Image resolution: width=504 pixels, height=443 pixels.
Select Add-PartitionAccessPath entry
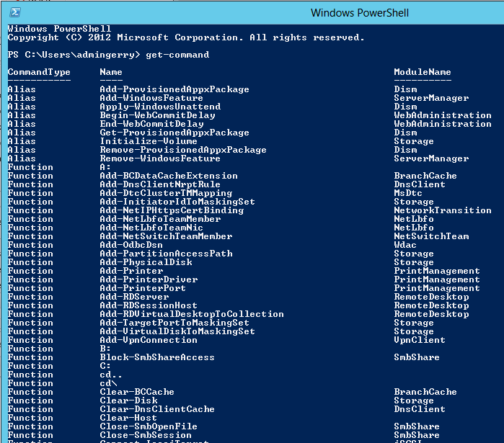click(x=166, y=254)
